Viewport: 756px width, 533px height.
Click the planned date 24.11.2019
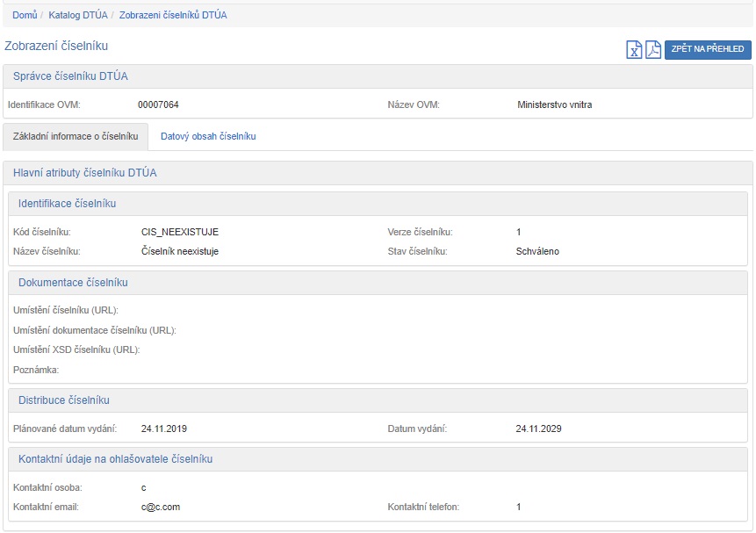click(x=164, y=429)
